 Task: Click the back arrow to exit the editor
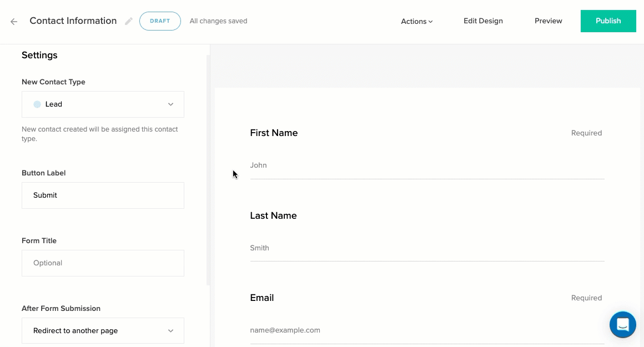[x=13, y=21]
